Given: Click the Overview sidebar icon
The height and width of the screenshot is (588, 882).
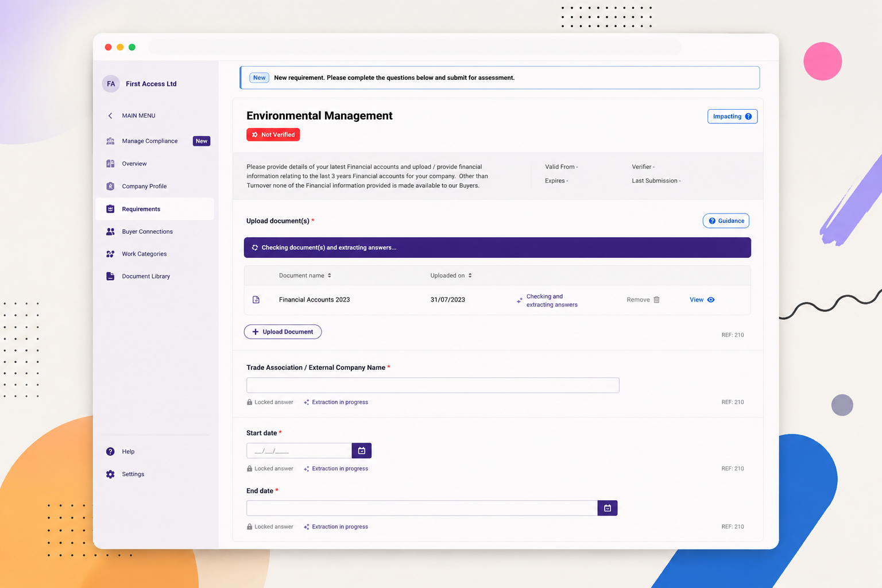Looking at the screenshot, I should click(110, 164).
